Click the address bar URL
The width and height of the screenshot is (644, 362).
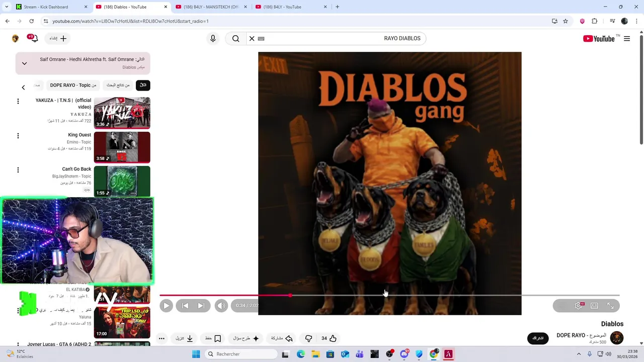[x=130, y=21]
